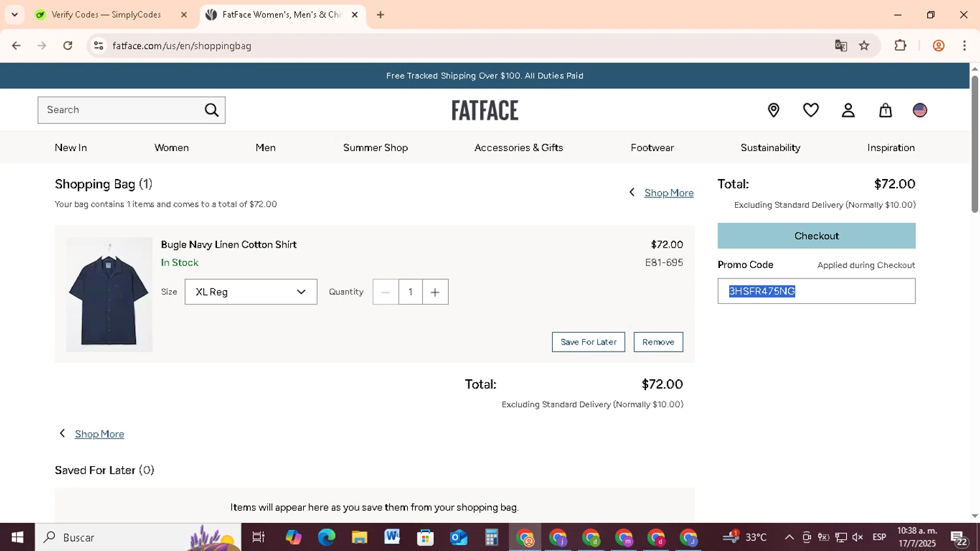Click the FatFace browser tab
This screenshot has width=980, height=551.
[282, 14]
